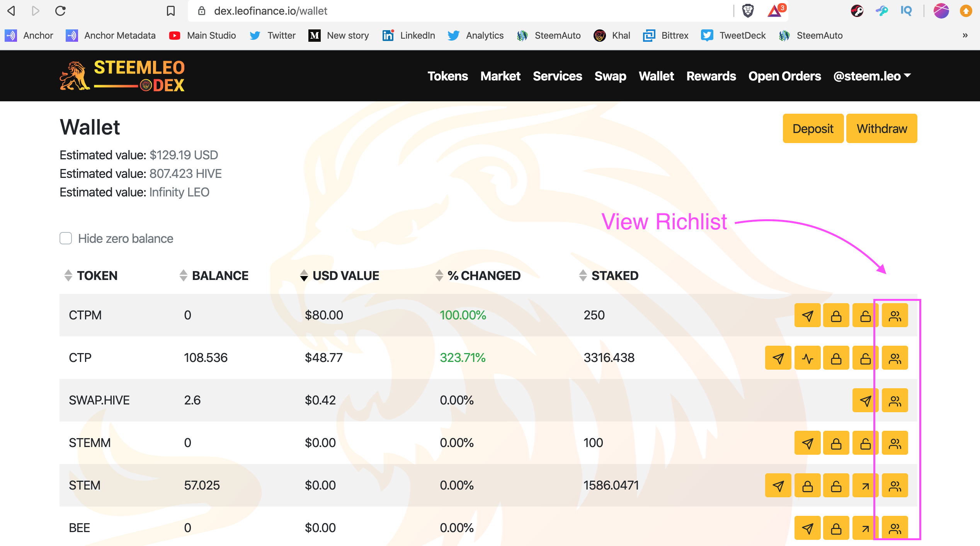Send STEMM tokens with paper-plane icon
The width and height of the screenshot is (980, 546).
807,443
